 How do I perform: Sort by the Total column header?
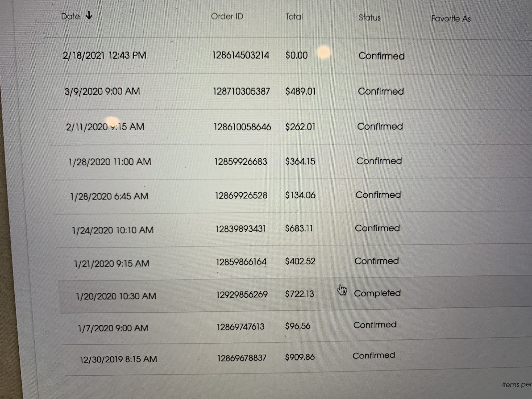coord(294,17)
